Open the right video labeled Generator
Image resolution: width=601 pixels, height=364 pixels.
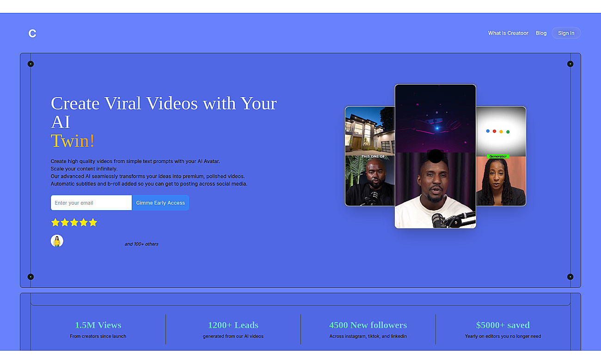coord(501,156)
